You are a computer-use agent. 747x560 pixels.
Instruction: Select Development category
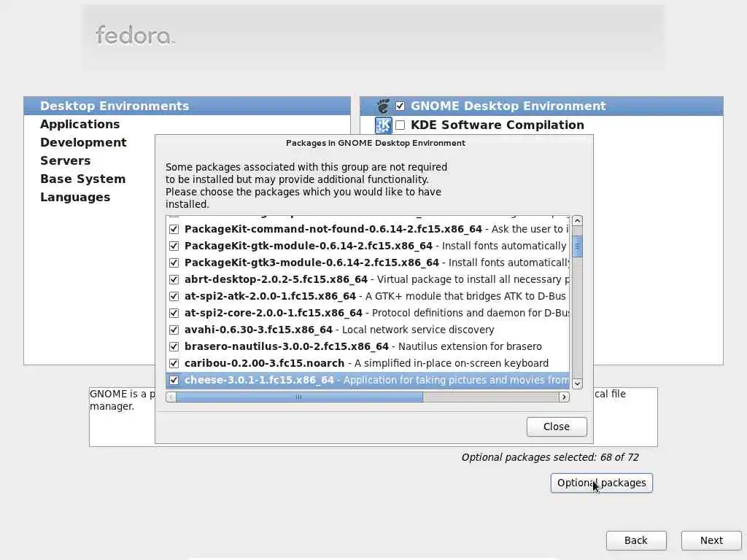pos(83,142)
